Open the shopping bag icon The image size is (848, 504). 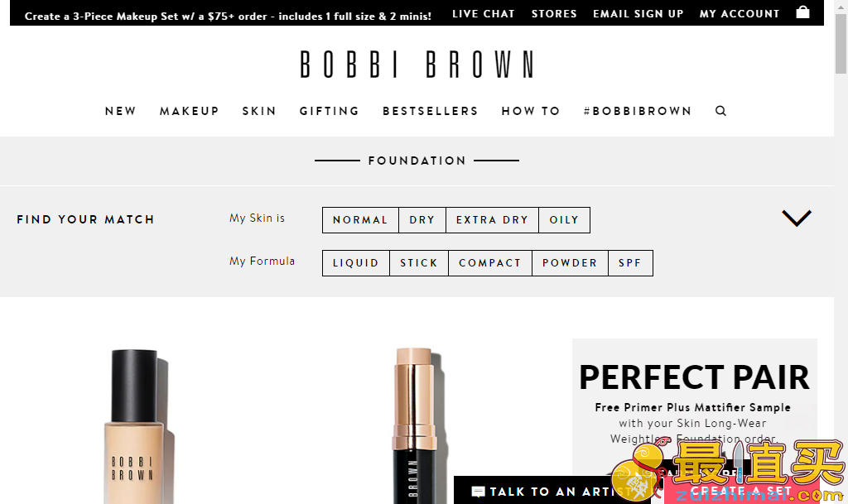pos(802,12)
